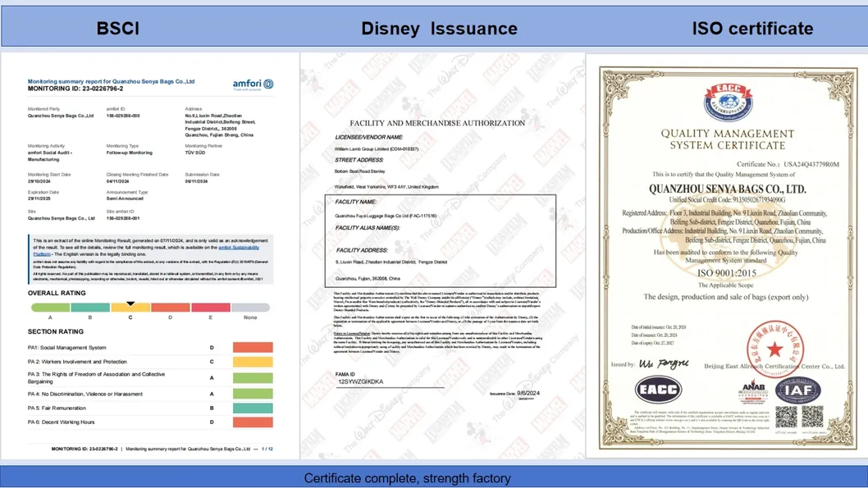Click 'MONITORING ID: 23-0226796-2' at the report top

[x=75, y=89]
